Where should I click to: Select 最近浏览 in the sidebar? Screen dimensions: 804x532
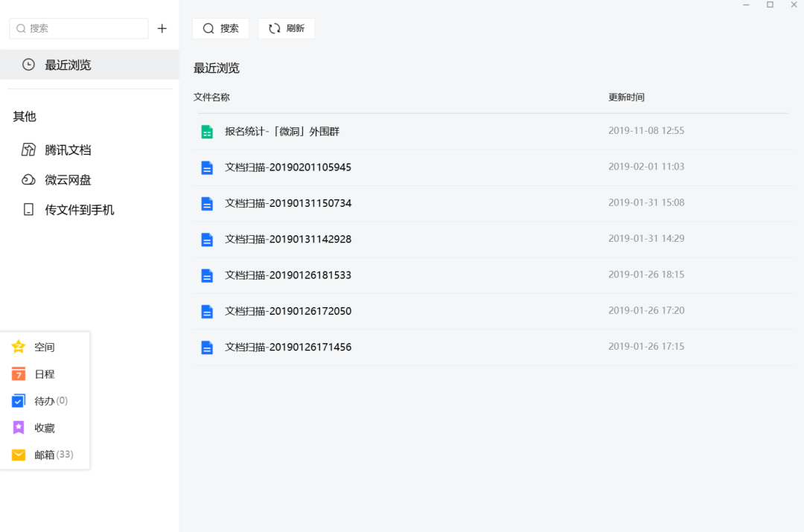click(x=90, y=65)
